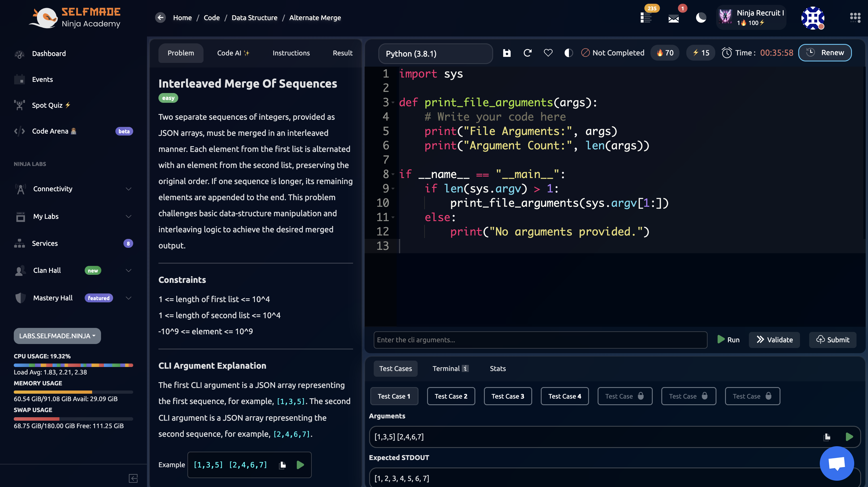Image resolution: width=868 pixels, height=487 pixels.
Task: Open the LABS.SELFMADE.NINJA dropdown
Action: (57, 336)
